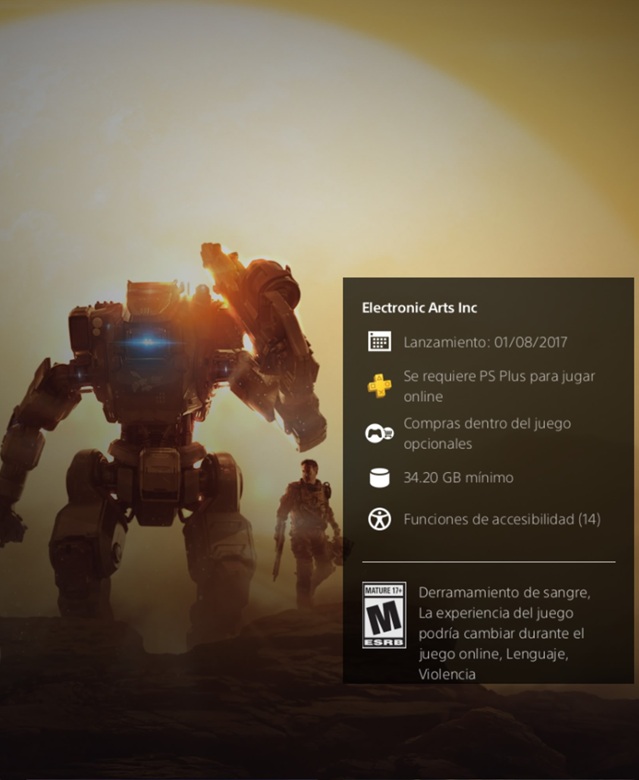The height and width of the screenshot is (780, 639).
Task: Click the storage size disk icon
Action: (379, 478)
